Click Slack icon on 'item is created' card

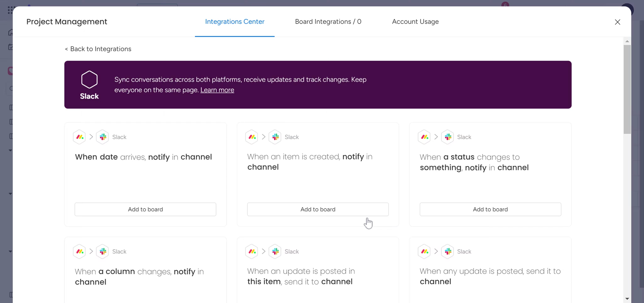coord(275,137)
